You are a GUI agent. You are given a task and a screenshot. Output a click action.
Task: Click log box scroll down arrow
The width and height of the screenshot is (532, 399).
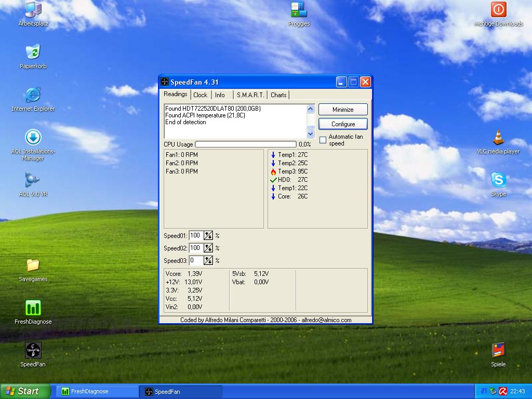click(x=311, y=134)
